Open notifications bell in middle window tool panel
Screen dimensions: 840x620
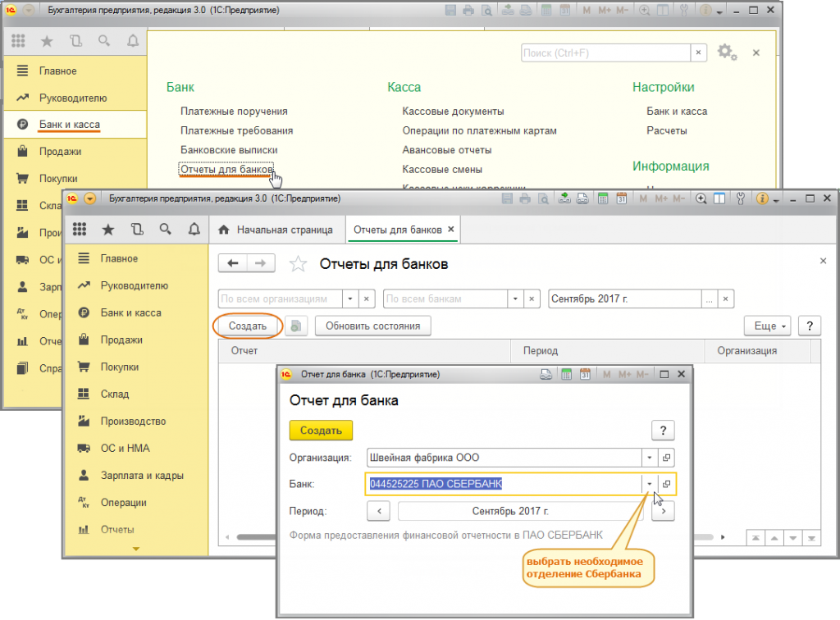click(x=194, y=230)
